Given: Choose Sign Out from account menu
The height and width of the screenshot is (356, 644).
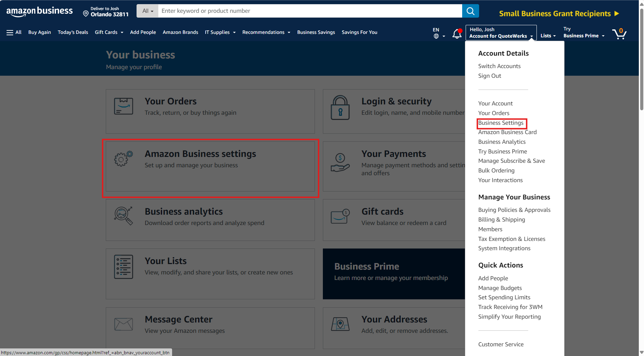Looking at the screenshot, I should [x=489, y=76].
